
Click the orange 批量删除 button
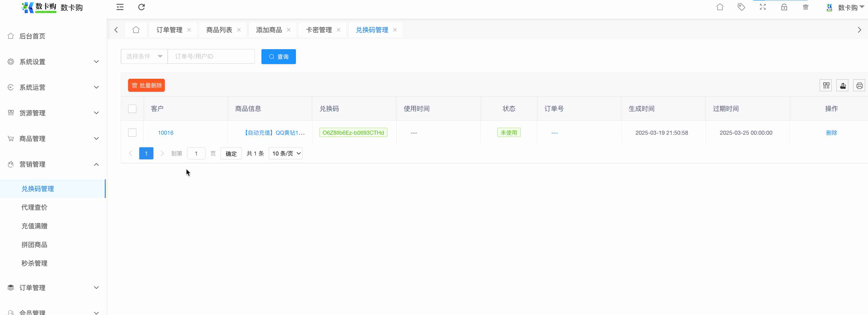(x=146, y=85)
